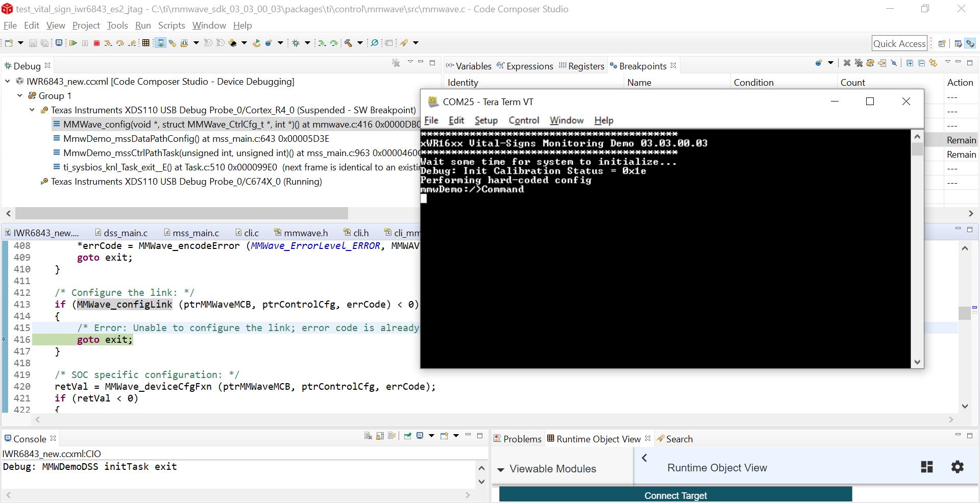The height and width of the screenshot is (503, 980).
Task: Maximize the Console view
Action: tap(480, 436)
